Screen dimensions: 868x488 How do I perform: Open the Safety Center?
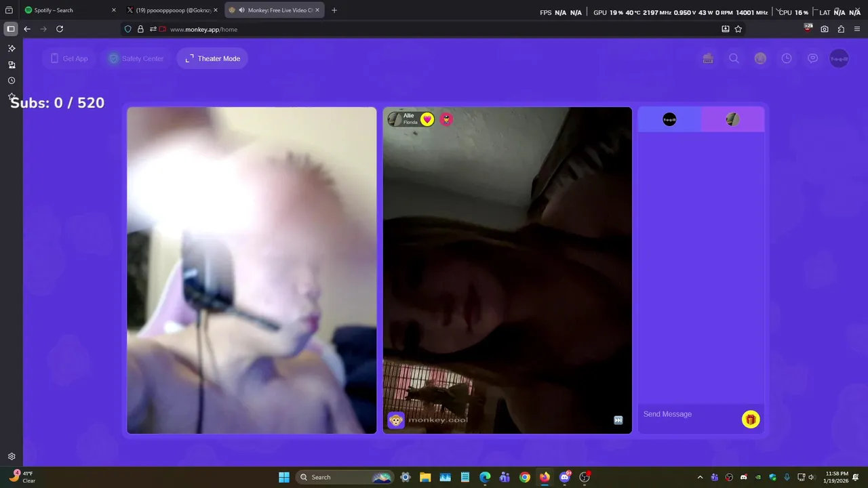(136, 59)
